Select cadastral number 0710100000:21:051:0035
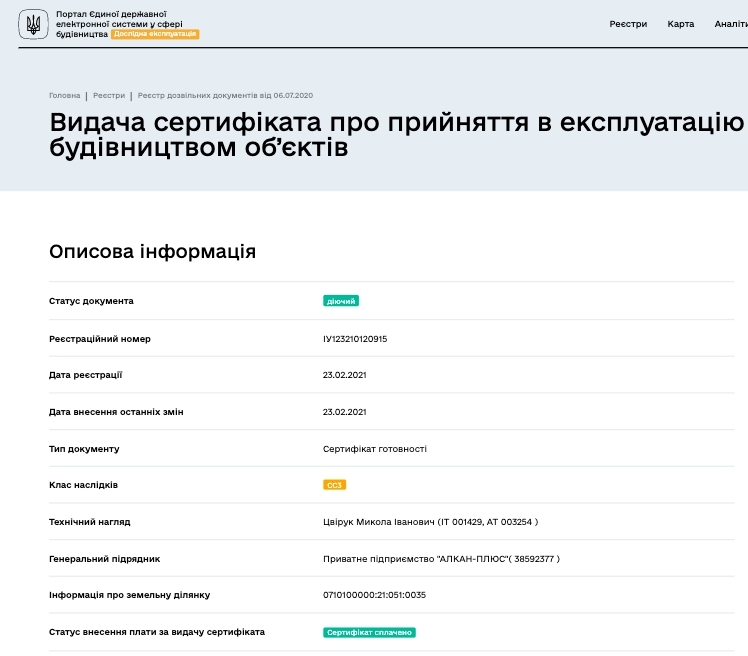The height and width of the screenshot is (656, 748). [x=374, y=595]
